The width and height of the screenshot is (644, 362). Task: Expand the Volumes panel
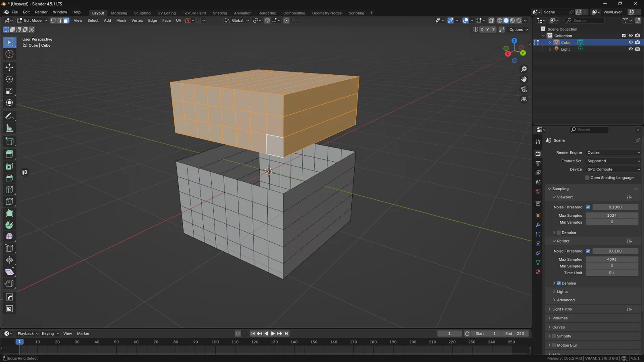click(559, 318)
